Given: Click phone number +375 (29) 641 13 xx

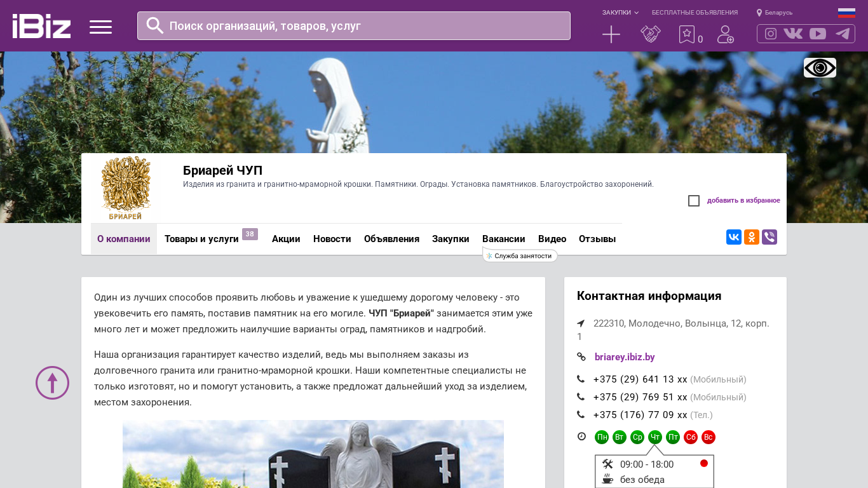Looking at the screenshot, I should pyautogui.click(x=641, y=379).
